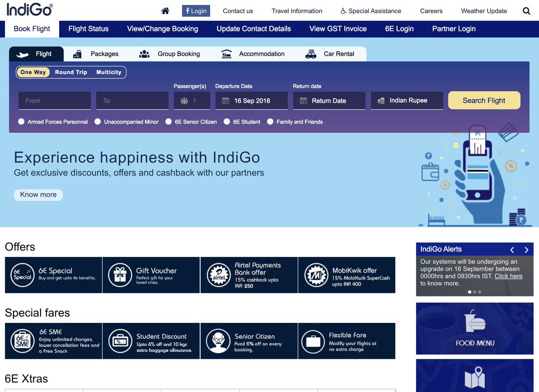Image resolution: width=539 pixels, height=392 pixels.
Task: Open the Contact us link
Action: point(238,11)
